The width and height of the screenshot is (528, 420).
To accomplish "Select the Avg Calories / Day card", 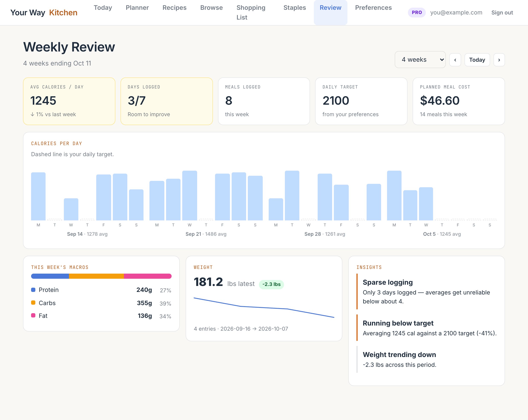I will point(69,101).
